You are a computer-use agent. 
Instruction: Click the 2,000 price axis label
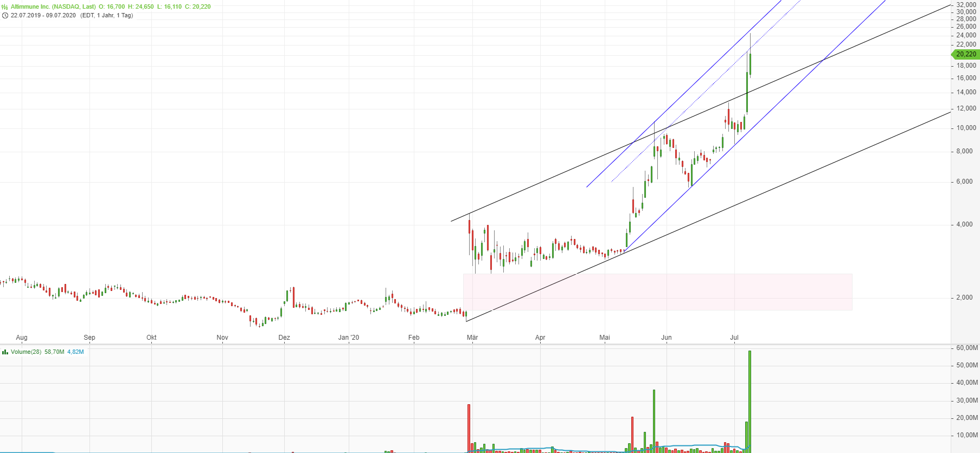pyautogui.click(x=964, y=297)
